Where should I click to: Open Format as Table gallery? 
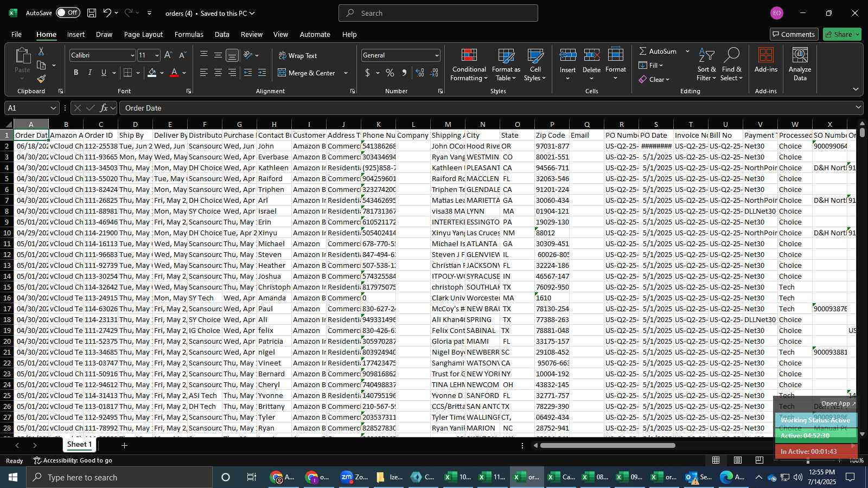[x=506, y=65]
